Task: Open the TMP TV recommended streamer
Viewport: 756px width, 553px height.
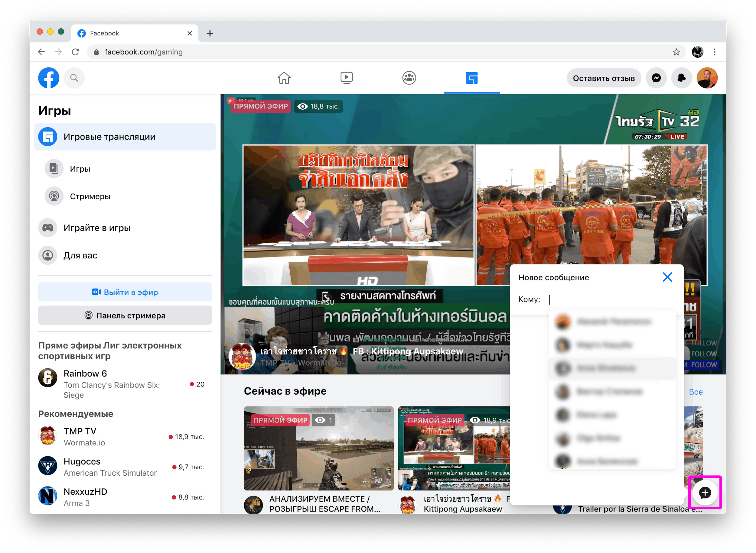Action: pos(125,437)
